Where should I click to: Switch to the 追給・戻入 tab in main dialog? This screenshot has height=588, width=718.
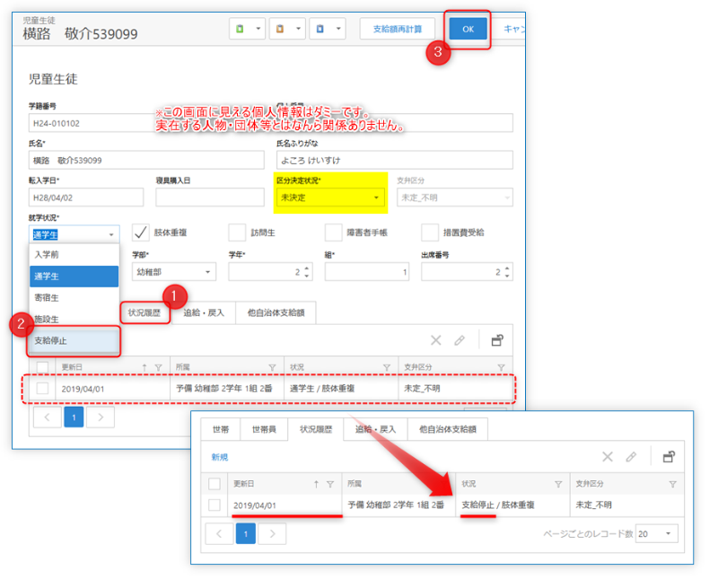point(204,312)
